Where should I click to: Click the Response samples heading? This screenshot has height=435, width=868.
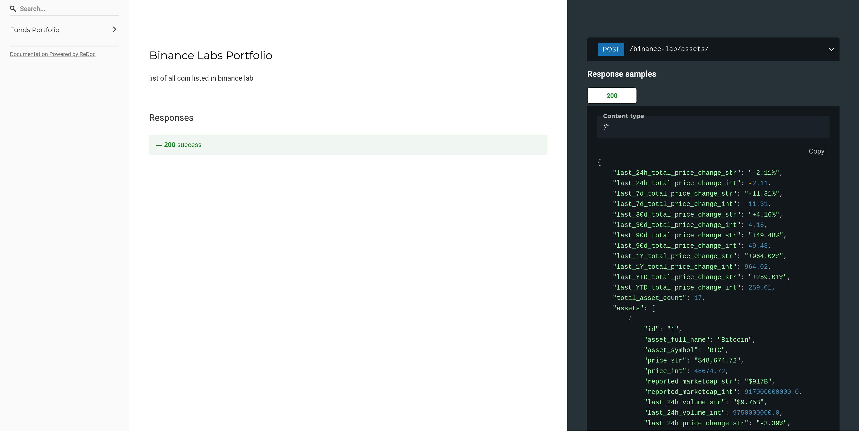pos(621,74)
